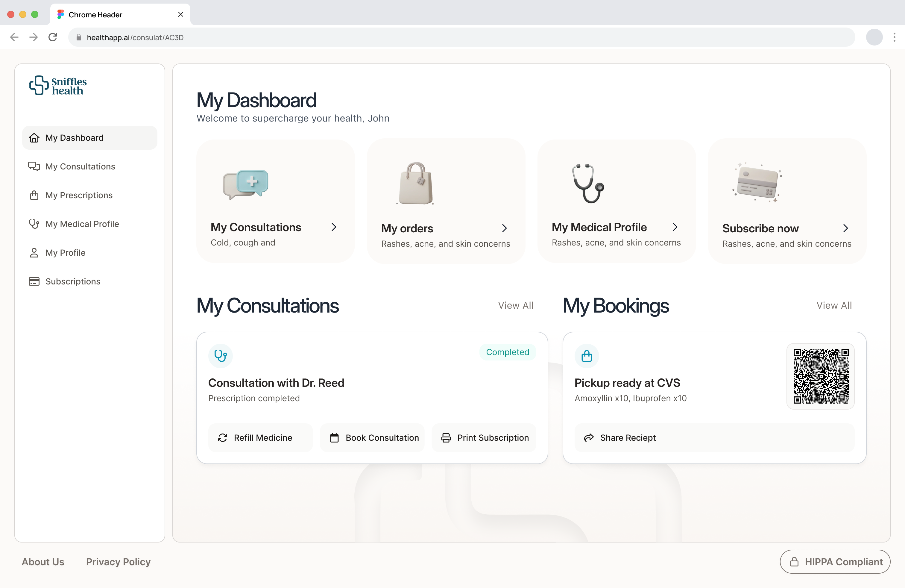905x588 pixels.
Task: Scan the QR code thumbnail on the pickup card
Action: pos(820,376)
